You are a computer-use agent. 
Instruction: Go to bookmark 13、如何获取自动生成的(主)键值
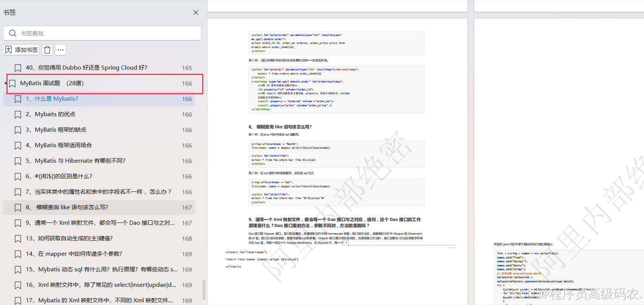click(99, 238)
